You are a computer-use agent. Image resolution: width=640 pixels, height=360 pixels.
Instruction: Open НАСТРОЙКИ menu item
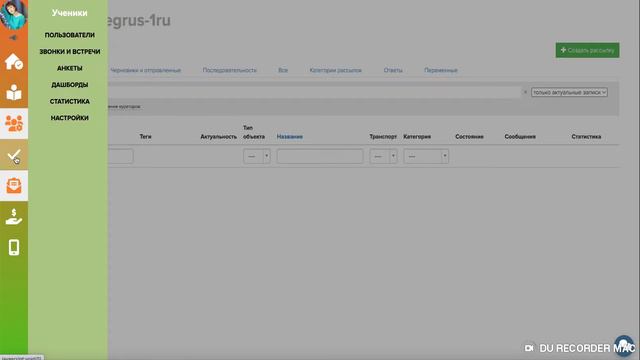click(x=69, y=118)
